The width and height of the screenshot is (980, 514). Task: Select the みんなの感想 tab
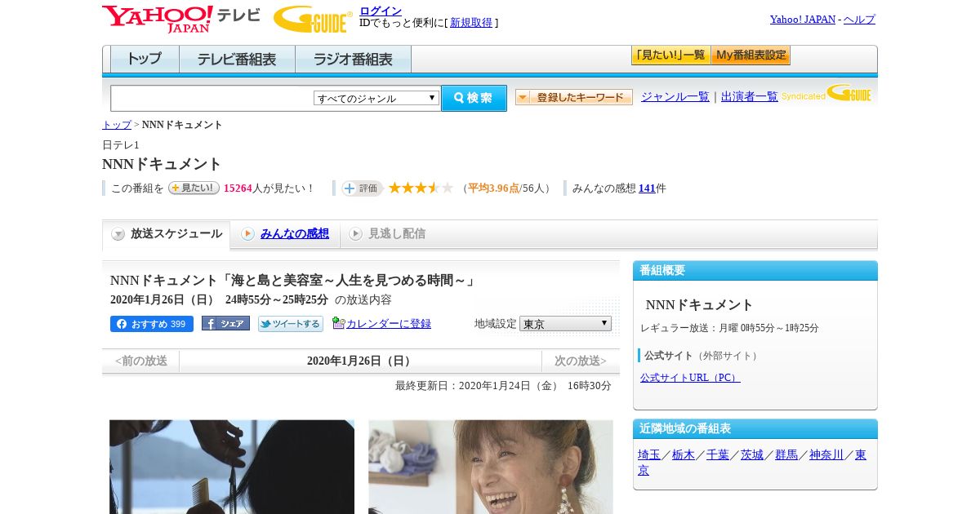(x=294, y=233)
